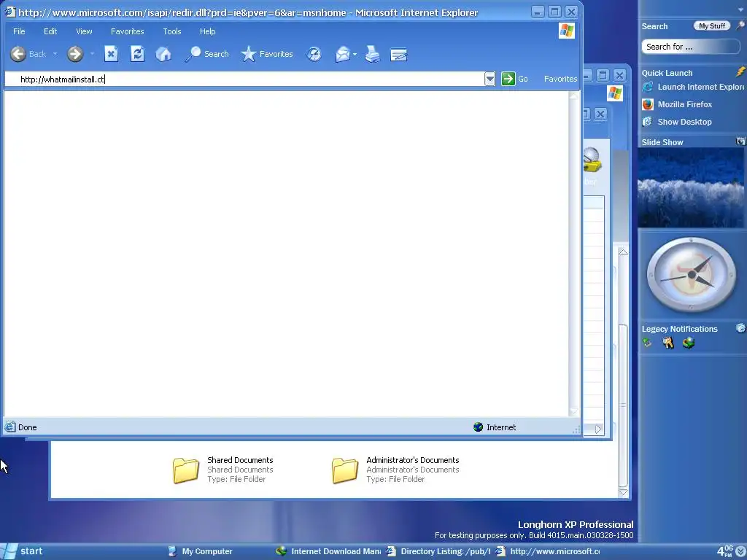Switch to Directory Listing taskbar button
The image size is (747, 560).
coord(438,551)
